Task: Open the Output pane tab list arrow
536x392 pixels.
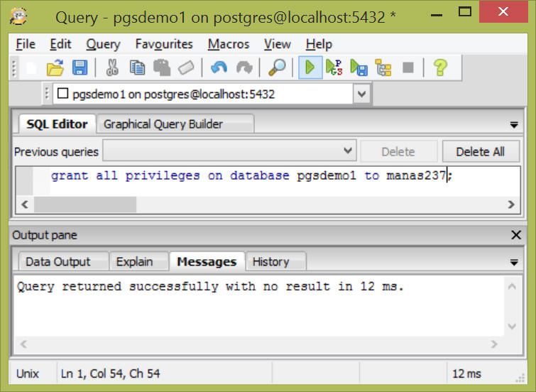Action: (514, 263)
